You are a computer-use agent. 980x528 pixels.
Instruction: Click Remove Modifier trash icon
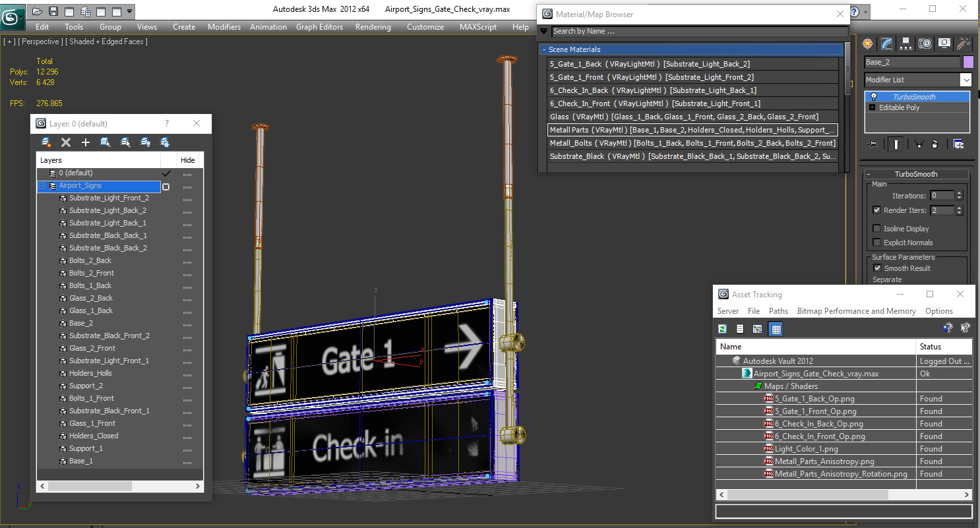coord(935,144)
